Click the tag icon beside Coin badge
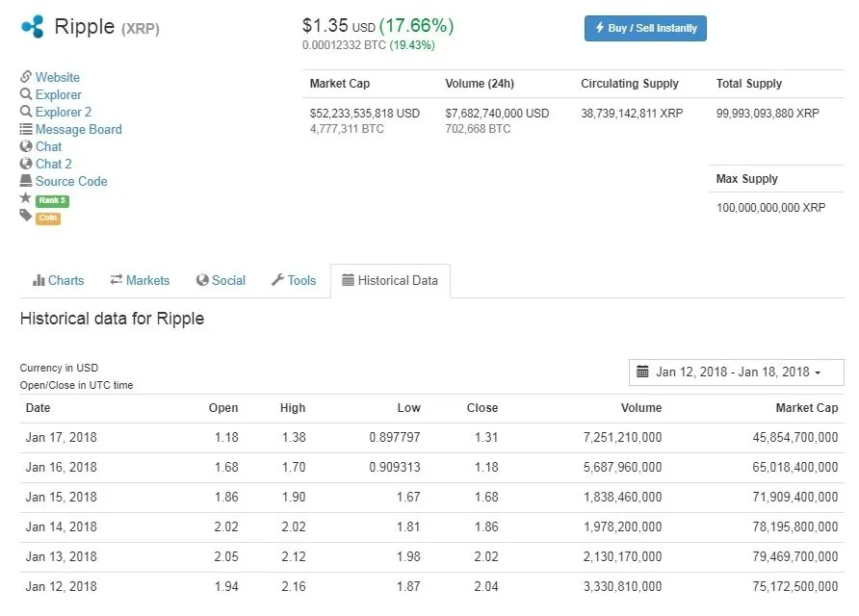 (x=25, y=216)
